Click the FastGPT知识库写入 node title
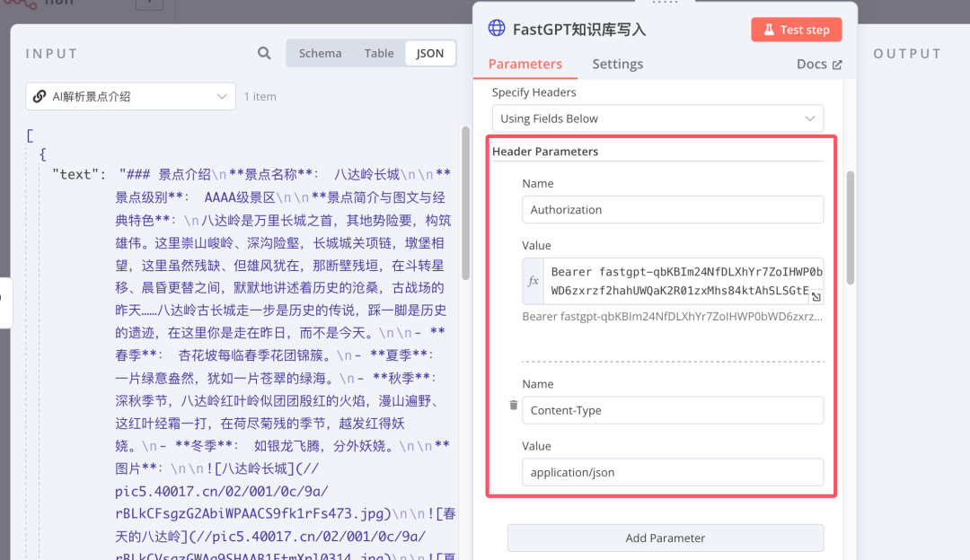The width and height of the screenshot is (970, 560). pyautogui.click(x=579, y=30)
